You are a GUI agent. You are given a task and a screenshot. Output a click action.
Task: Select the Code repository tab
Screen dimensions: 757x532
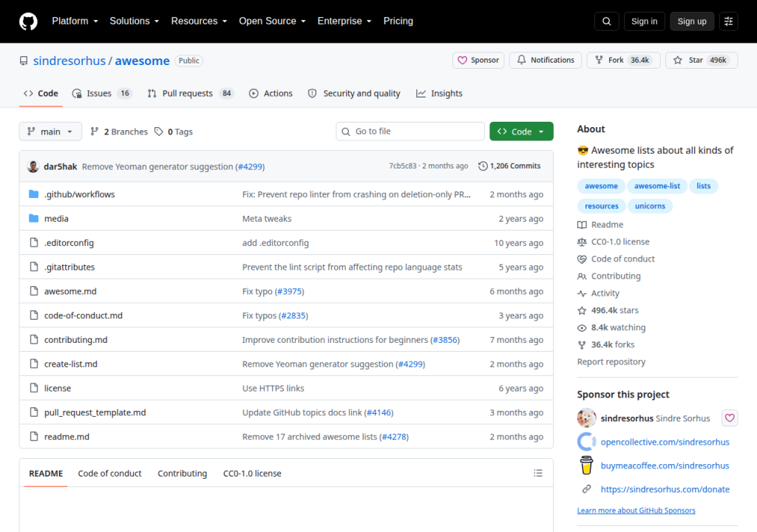[x=41, y=93]
